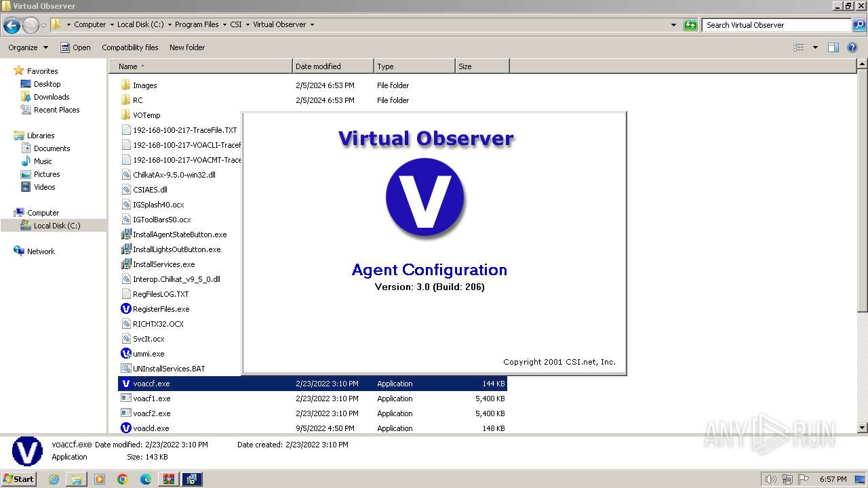Click the Explorer Back arrow button
The height and width of the screenshot is (488, 868).
pos(12,25)
